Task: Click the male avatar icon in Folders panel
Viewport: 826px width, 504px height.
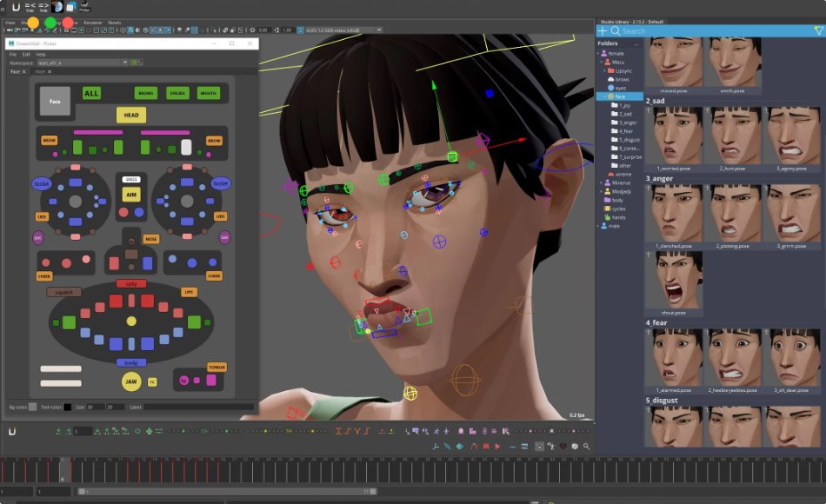Action: pyautogui.click(x=605, y=224)
